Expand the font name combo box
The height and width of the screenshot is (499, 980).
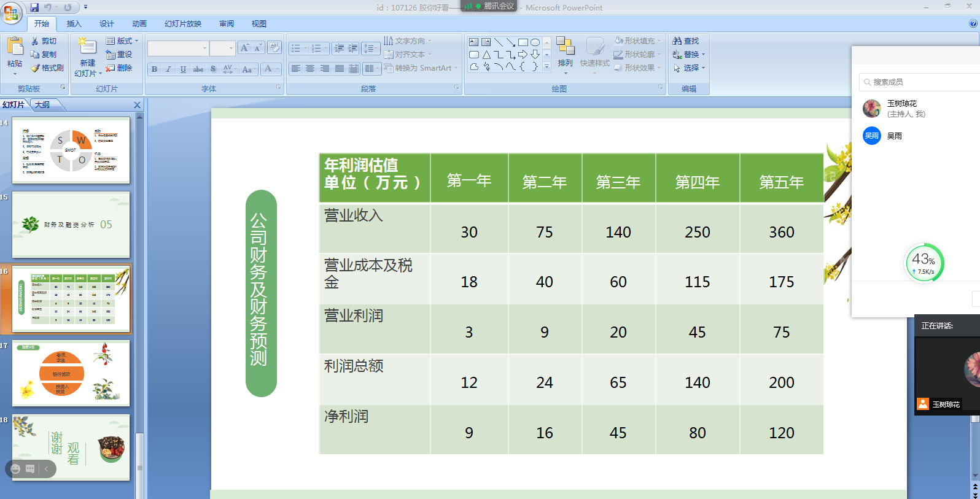pos(204,48)
